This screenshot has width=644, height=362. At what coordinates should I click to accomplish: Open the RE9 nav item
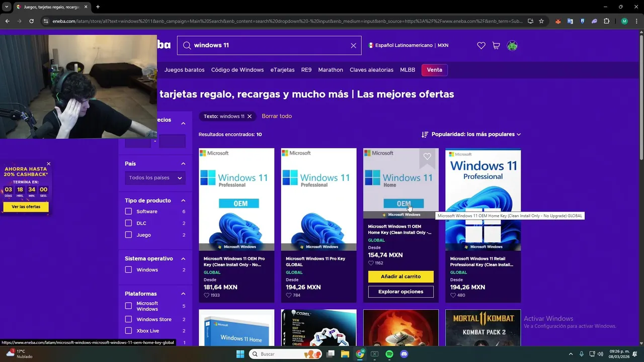[306, 70]
